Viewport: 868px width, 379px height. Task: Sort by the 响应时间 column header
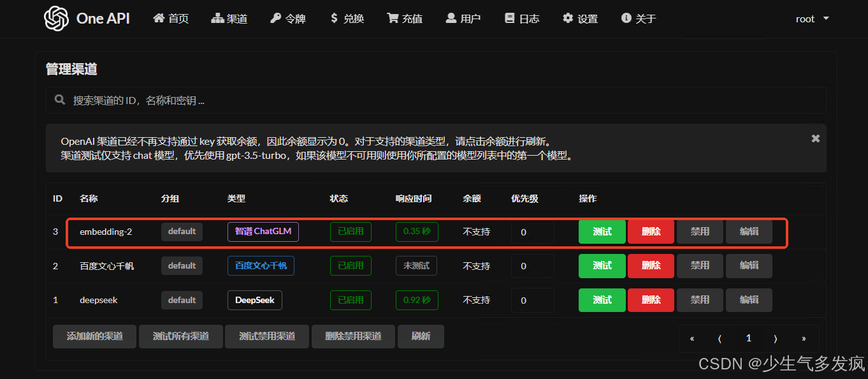tap(414, 198)
